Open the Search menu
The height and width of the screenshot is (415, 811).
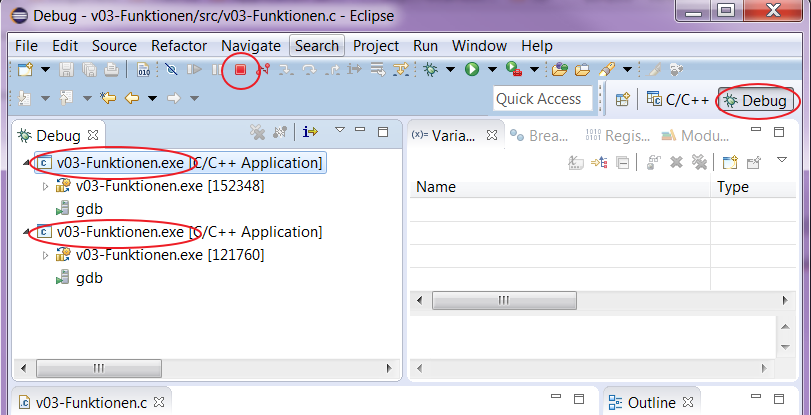click(317, 46)
